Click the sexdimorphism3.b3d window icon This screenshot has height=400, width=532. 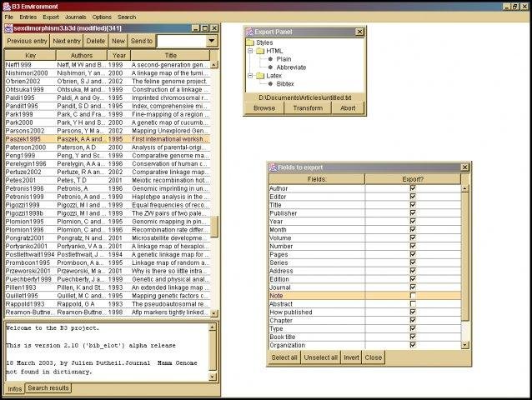(x=8, y=28)
